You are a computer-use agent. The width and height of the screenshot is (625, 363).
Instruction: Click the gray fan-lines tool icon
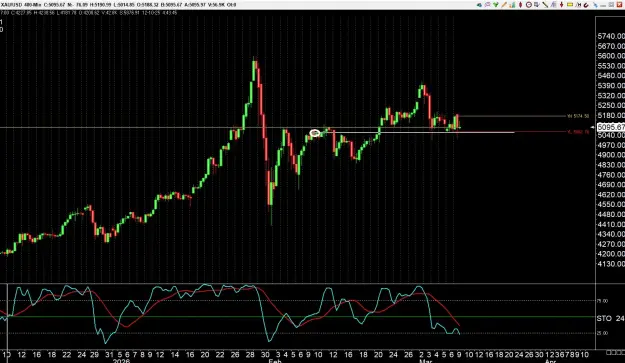click(x=554, y=5)
